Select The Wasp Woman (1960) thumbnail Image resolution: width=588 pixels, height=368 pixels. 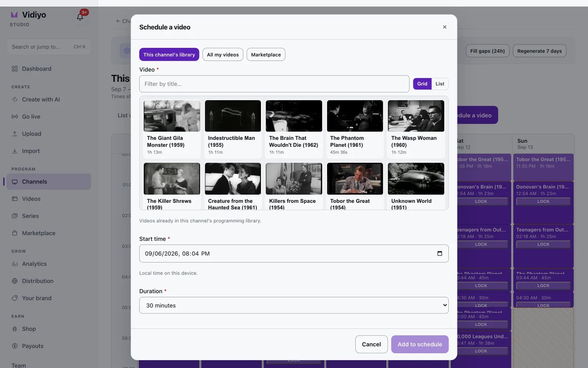click(416, 116)
